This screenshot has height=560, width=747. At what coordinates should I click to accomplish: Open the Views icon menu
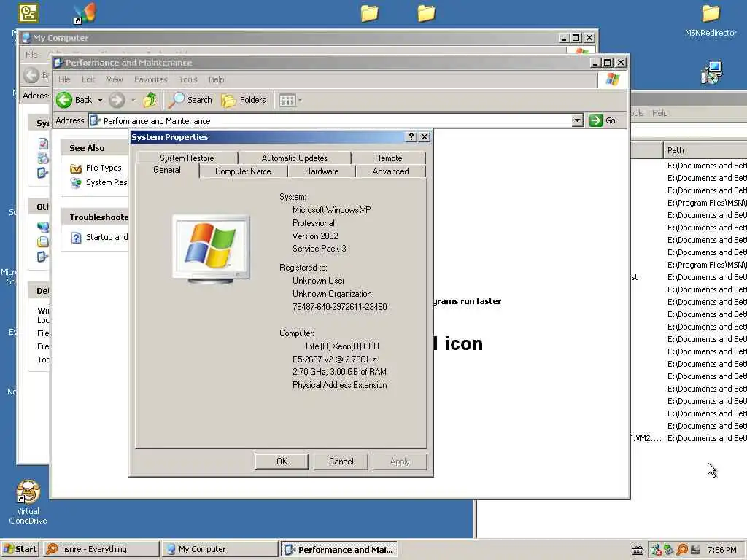point(290,101)
